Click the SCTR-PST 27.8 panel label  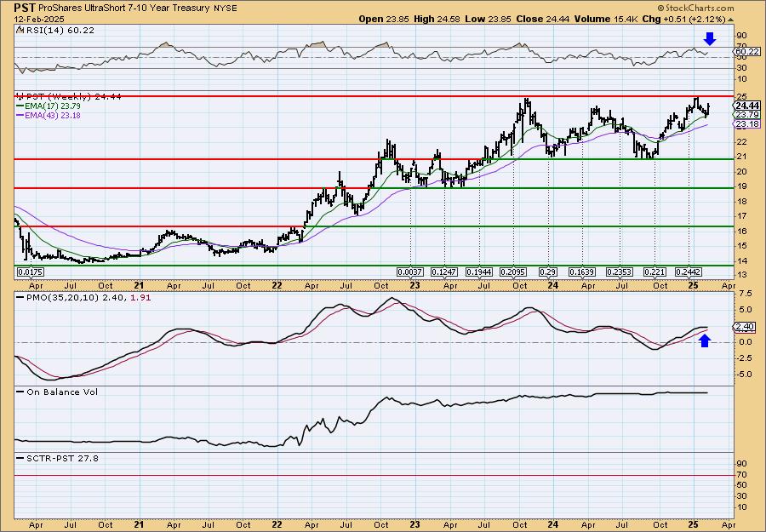(x=62, y=458)
